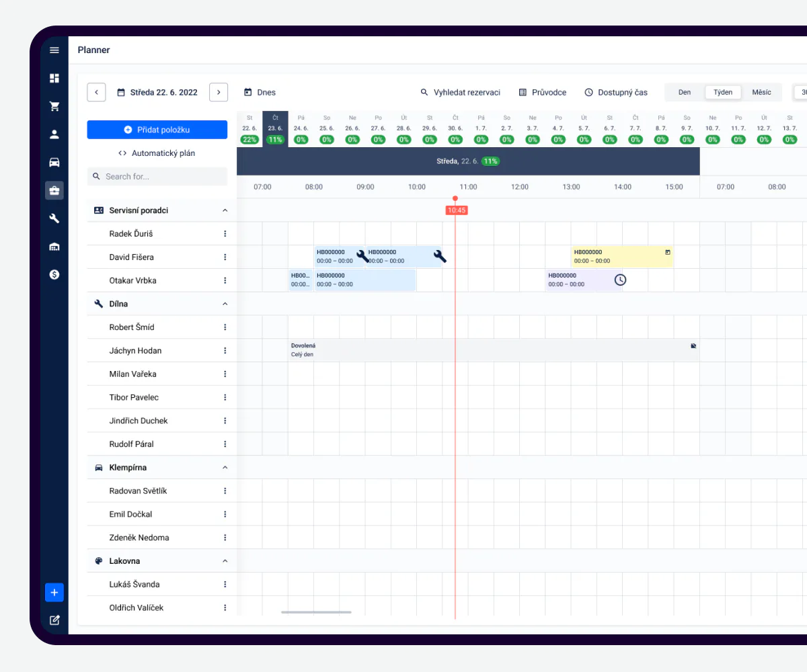Open the options menu for Otakar Vrbka
The height and width of the screenshot is (672, 807).
coord(225,280)
